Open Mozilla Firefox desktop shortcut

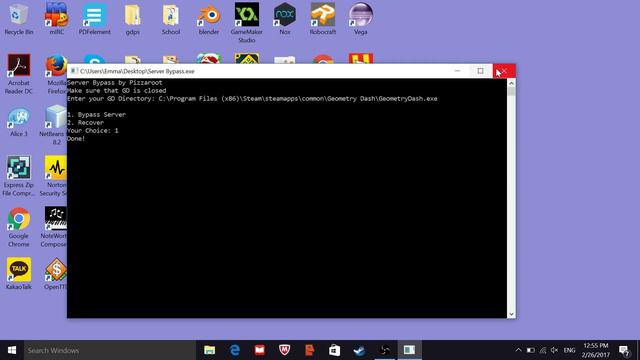[x=56, y=74]
